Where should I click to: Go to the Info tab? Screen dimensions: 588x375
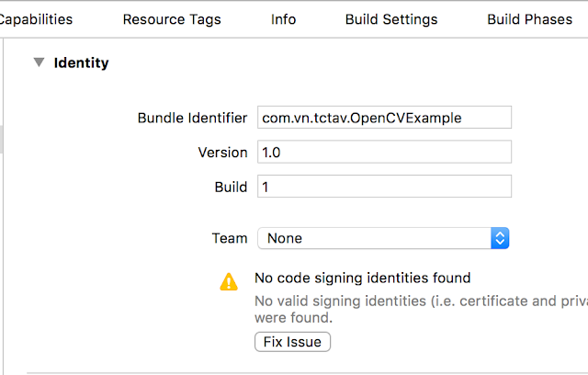[283, 19]
